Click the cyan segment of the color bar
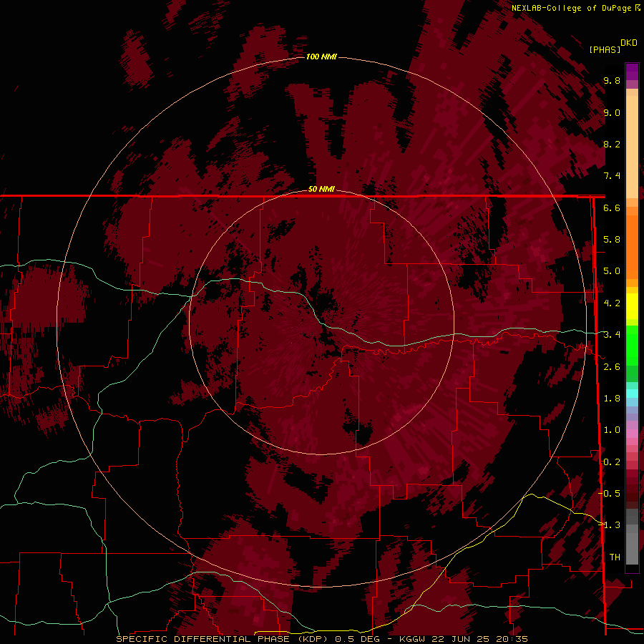This screenshot has height=644, width=644. pyautogui.click(x=632, y=394)
